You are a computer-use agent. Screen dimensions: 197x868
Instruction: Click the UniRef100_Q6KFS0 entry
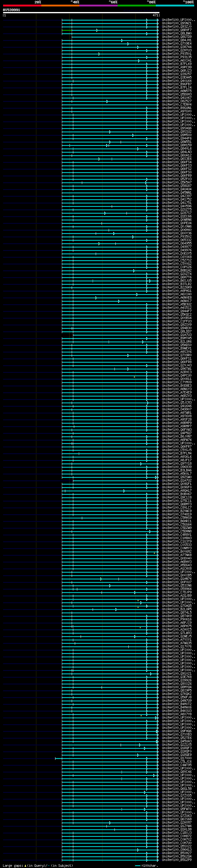pos(177,172)
